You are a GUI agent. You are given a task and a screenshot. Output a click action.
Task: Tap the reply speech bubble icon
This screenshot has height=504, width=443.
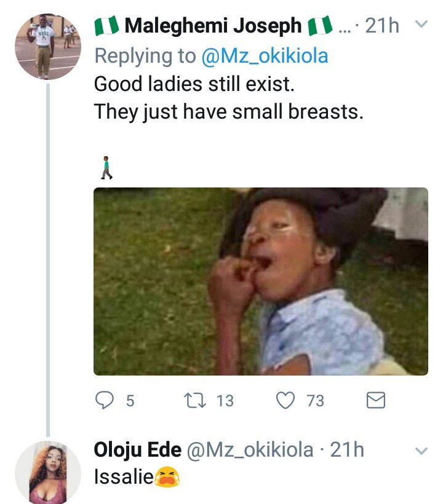pyautogui.click(x=105, y=401)
